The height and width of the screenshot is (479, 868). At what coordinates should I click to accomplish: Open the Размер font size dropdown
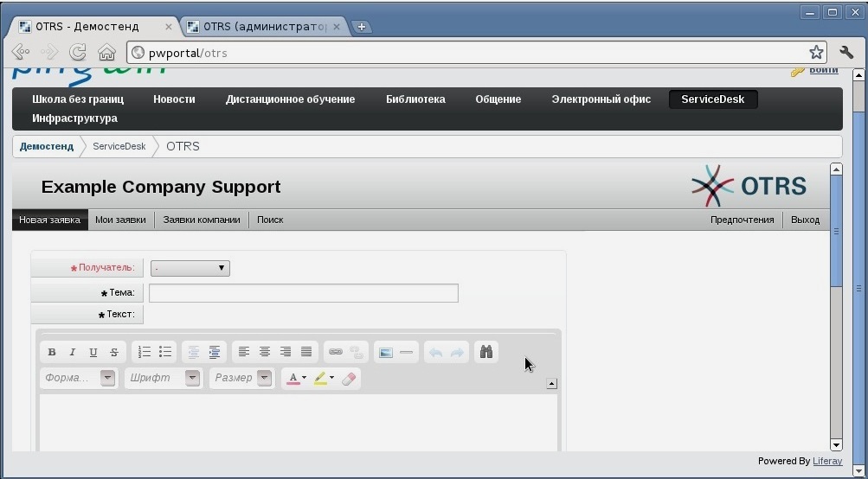coord(242,379)
